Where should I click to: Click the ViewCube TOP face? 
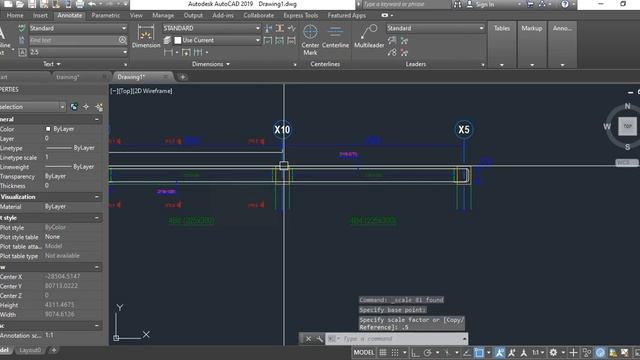[627, 126]
